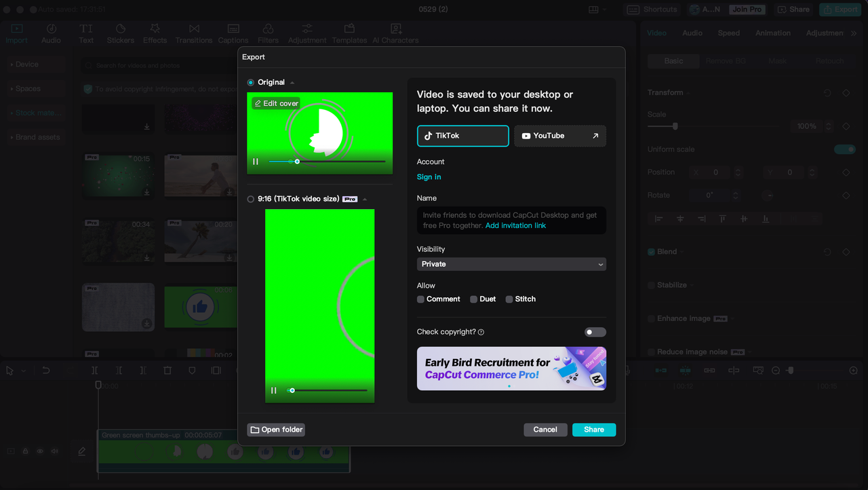Open the Stickers tab
868x490 pixels.
[121, 33]
